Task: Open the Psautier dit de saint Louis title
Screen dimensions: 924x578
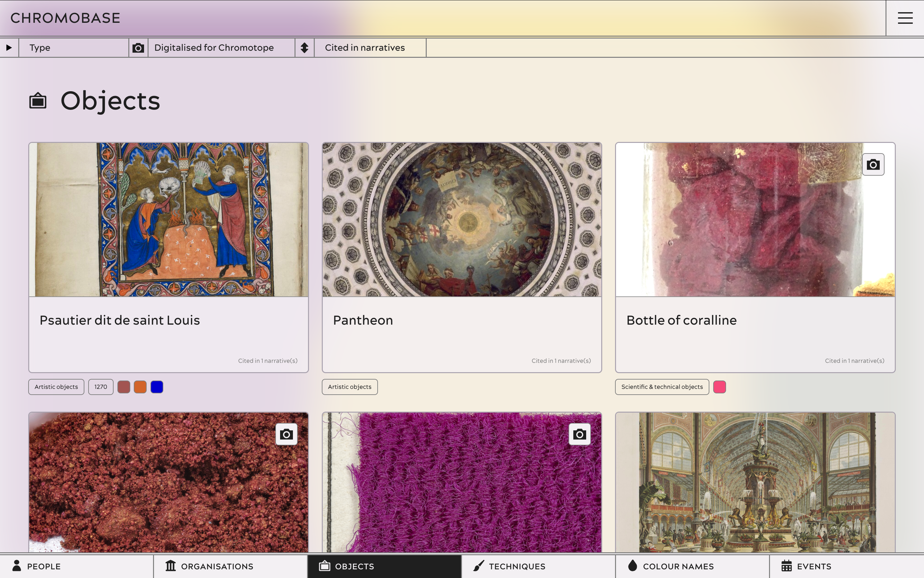Action: tap(120, 320)
